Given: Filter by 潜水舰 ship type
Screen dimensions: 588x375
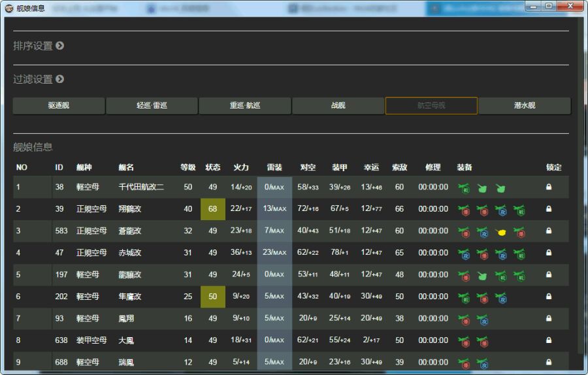Looking at the screenshot, I should 525,105.
